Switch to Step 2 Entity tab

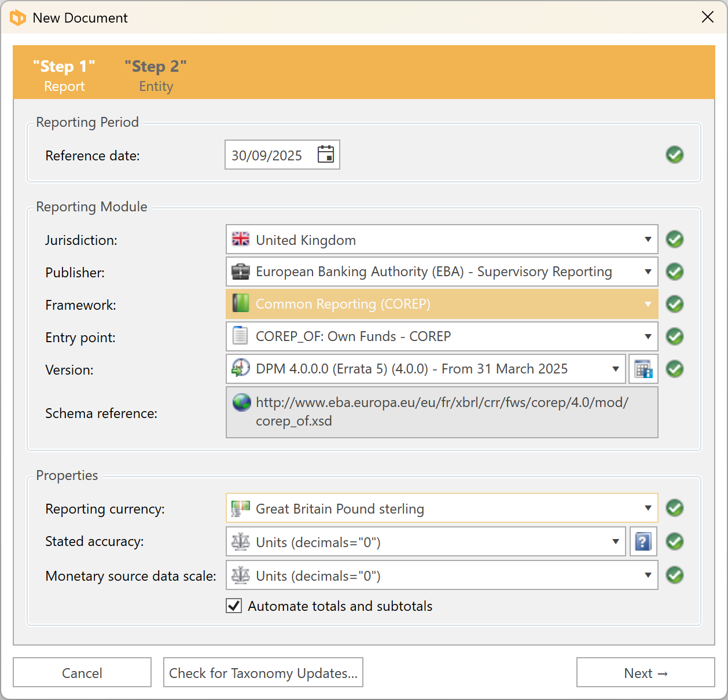click(x=156, y=75)
